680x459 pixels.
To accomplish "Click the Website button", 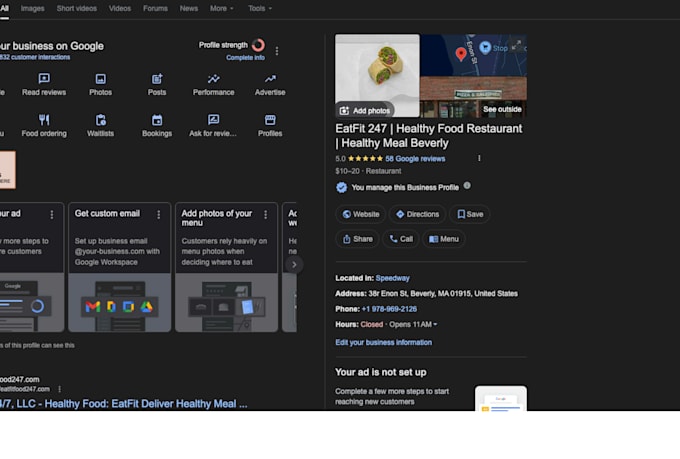I will [360, 214].
